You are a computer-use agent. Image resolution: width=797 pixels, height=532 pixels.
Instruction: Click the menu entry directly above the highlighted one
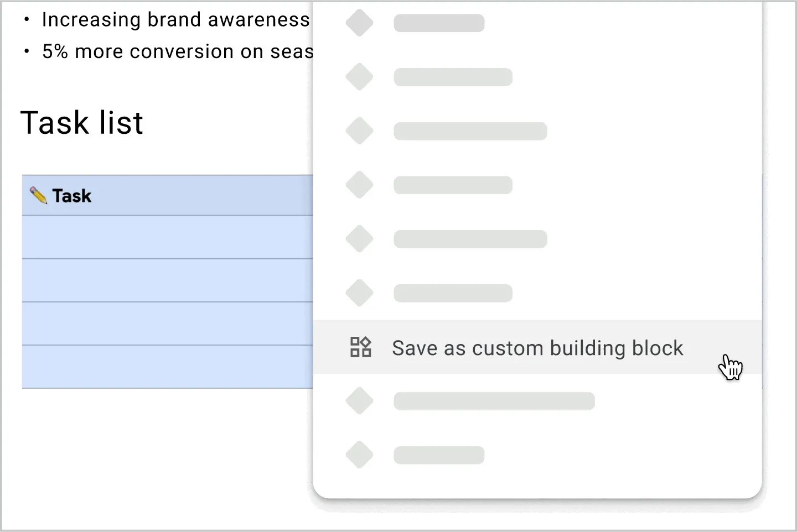pos(452,293)
